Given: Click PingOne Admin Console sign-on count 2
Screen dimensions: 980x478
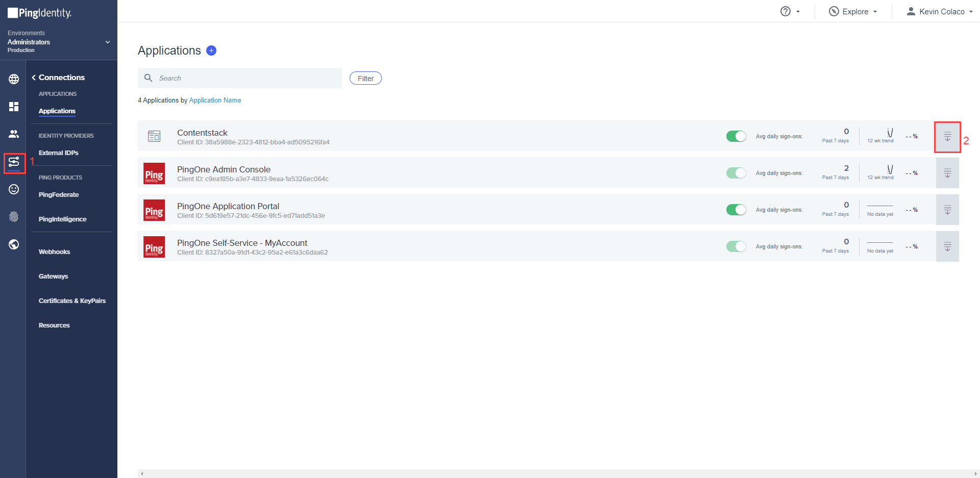Looking at the screenshot, I should pyautogui.click(x=846, y=168).
